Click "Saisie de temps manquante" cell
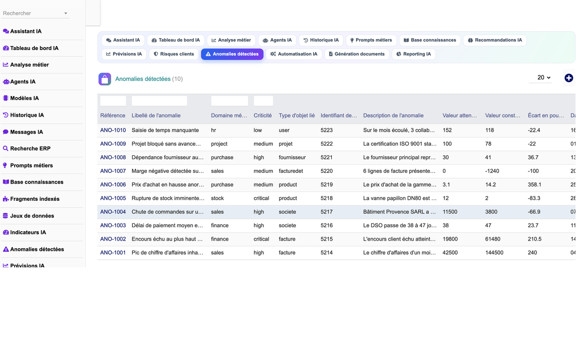This screenshot has width=588, height=364. point(165,130)
